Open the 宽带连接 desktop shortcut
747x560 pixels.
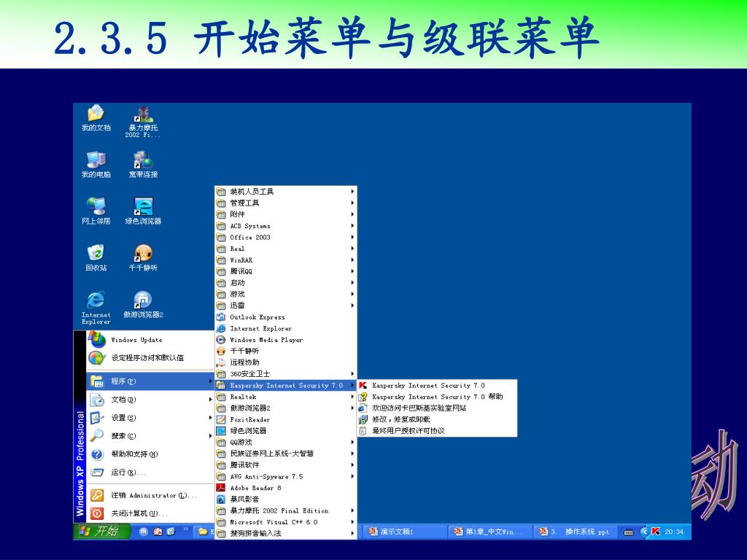143,165
